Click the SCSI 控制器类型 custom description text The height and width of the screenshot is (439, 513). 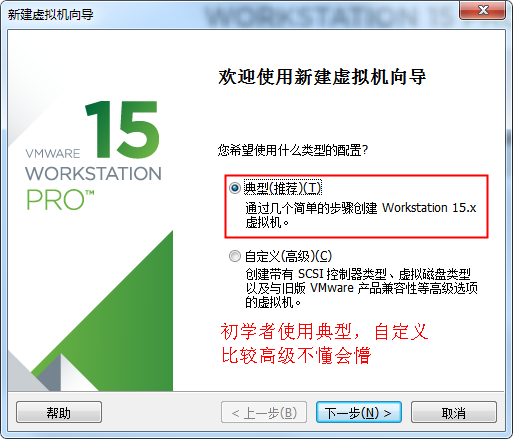[361, 288]
